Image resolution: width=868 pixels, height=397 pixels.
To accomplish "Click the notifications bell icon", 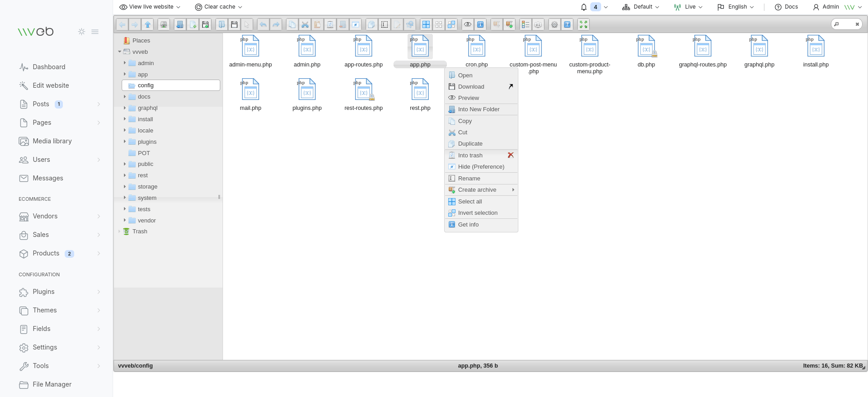I will tap(583, 7).
